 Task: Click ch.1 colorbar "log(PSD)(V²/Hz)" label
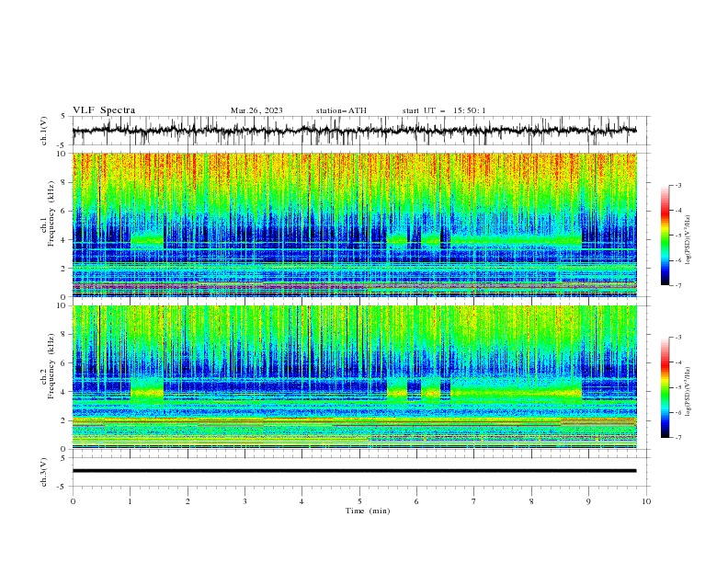[x=688, y=240]
